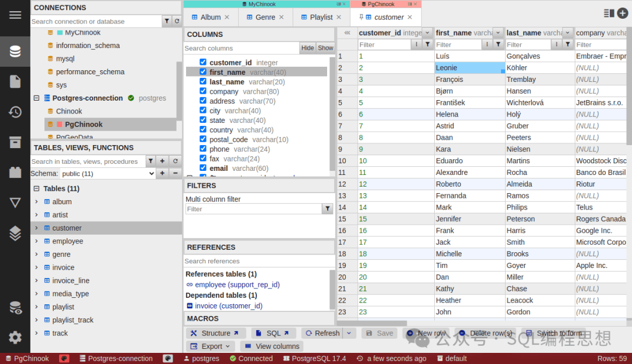Follow the employee (support_rep_id) reference link

coord(237,284)
